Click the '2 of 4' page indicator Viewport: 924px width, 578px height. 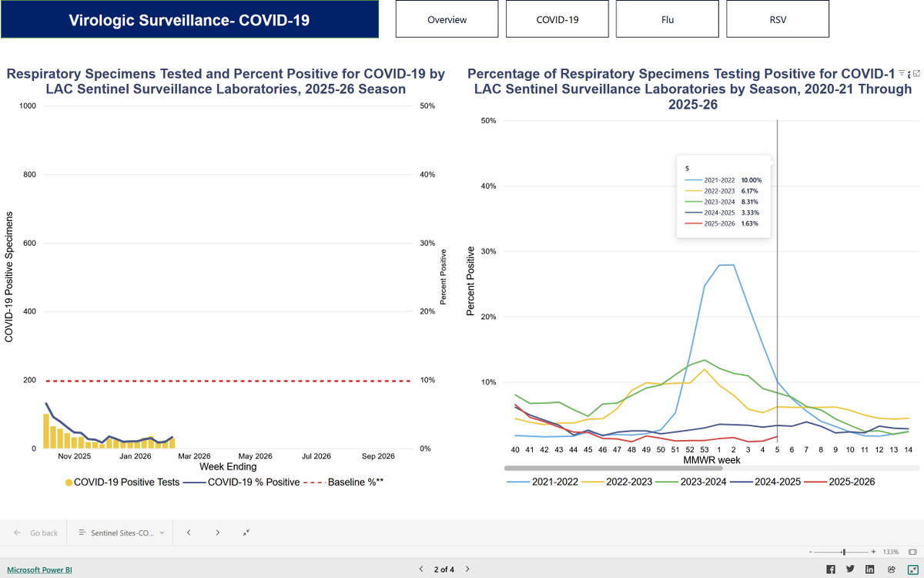(444, 570)
